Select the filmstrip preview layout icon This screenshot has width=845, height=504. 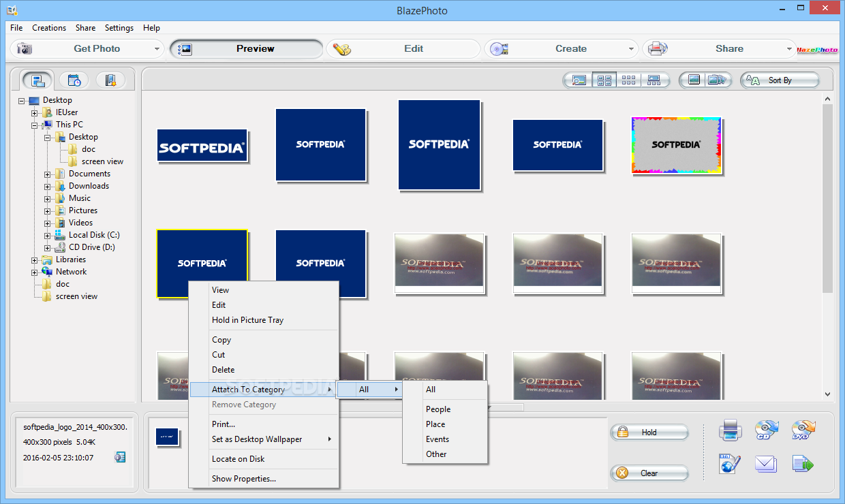pyautogui.click(x=654, y=80)
